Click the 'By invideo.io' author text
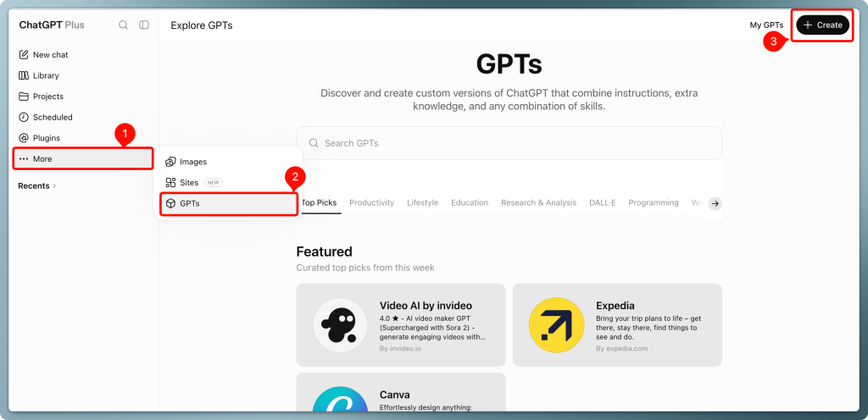868x420 pixels. (x=400, y=349)
